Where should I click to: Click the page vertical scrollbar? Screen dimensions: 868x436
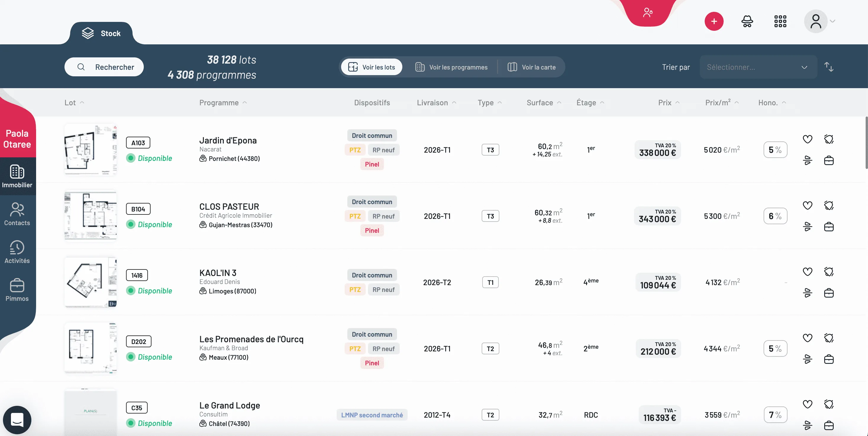(866, 143)
